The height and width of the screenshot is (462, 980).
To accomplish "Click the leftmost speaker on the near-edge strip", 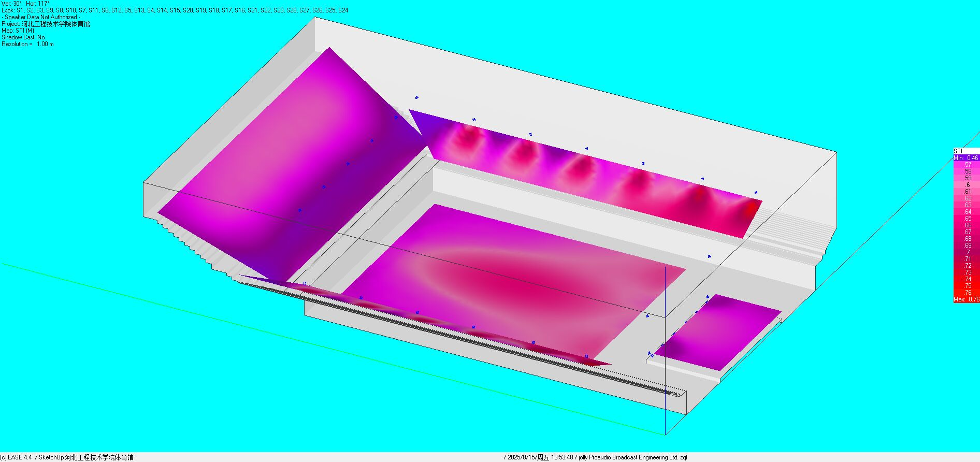I will pyautogui.click(x=305, y=283).
